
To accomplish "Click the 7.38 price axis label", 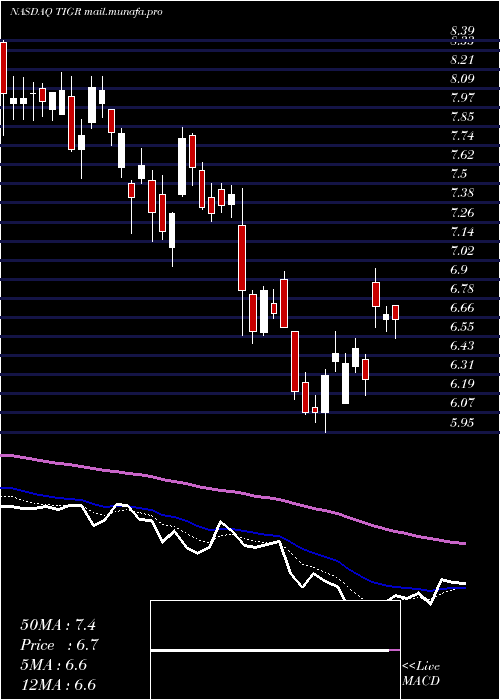I will tap(462, 193).
